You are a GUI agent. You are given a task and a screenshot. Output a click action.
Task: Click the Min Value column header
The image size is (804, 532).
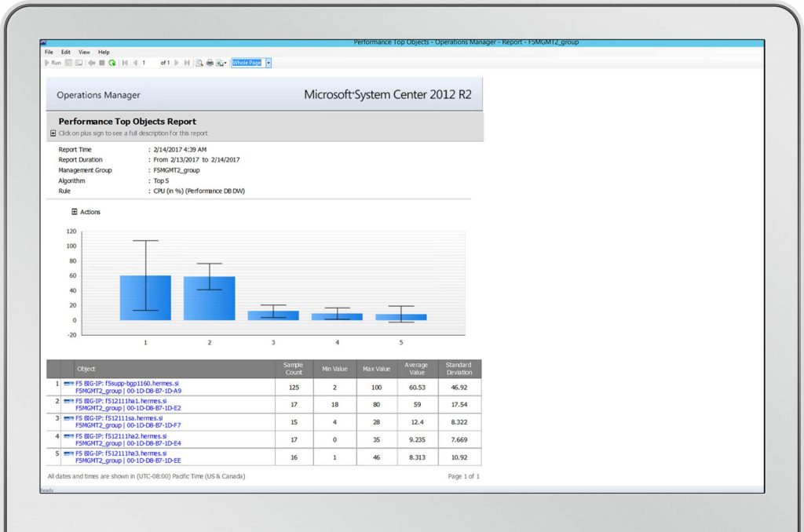click(334, 369)
